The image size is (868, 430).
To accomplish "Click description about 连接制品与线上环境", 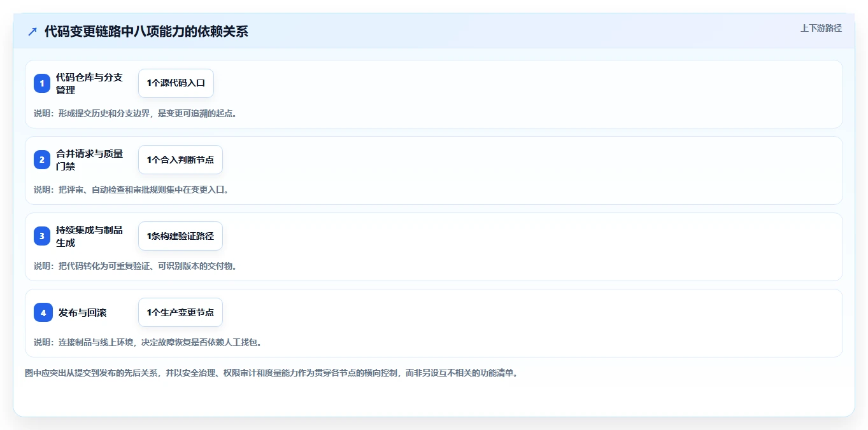I will point(148,342).
